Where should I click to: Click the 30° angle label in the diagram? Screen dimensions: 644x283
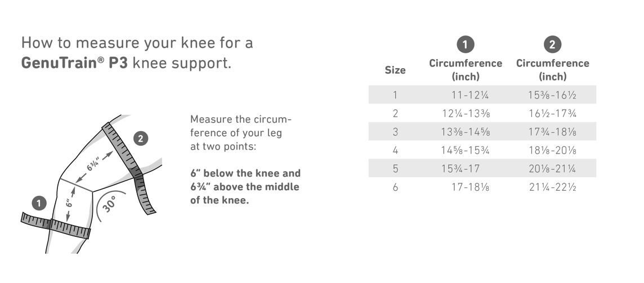(109, 204)
